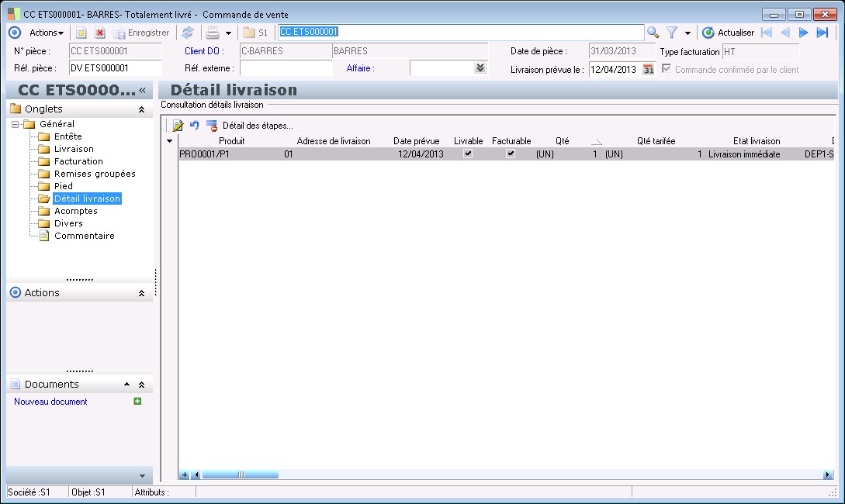845x504 pixels.
Task: Click the Actualiser refresh button
Action: 728,33
